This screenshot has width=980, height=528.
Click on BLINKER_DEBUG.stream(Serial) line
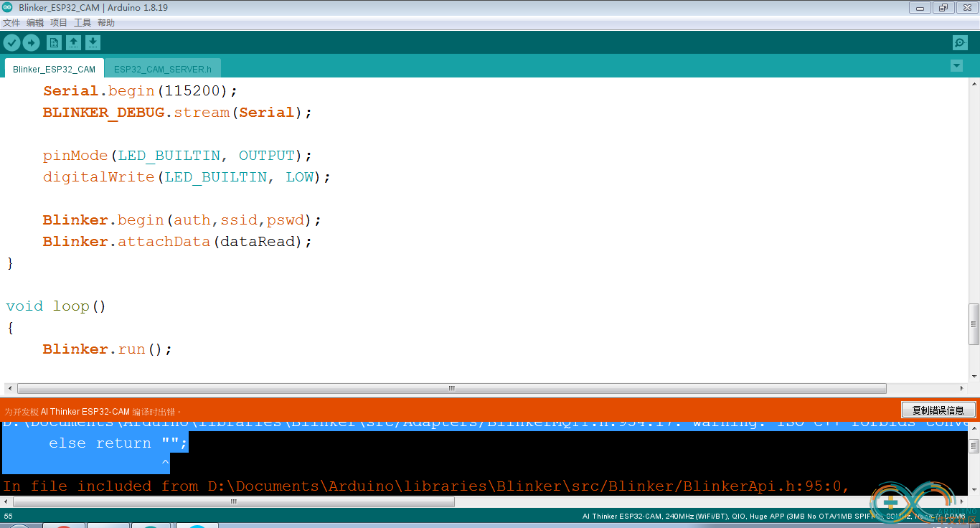click(x=178, y=113)
